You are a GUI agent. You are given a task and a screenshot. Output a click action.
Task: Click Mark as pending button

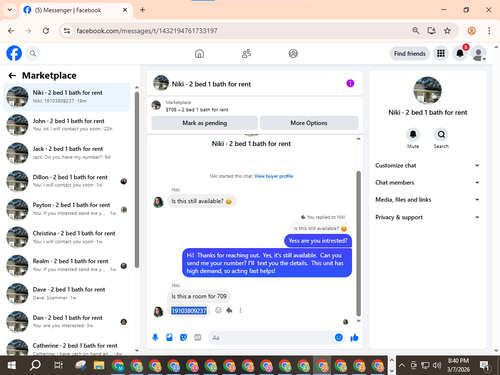pyautogui.click(x=204, y=123)
